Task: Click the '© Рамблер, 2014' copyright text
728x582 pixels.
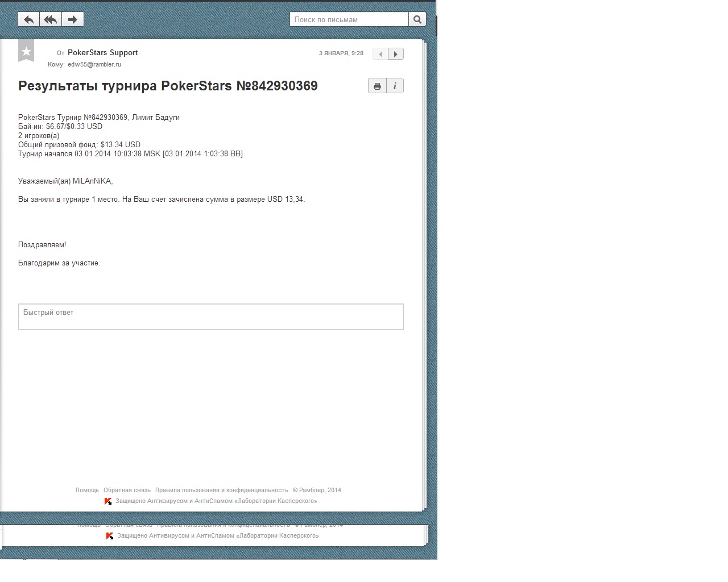Action: click(x=317, y=490)
